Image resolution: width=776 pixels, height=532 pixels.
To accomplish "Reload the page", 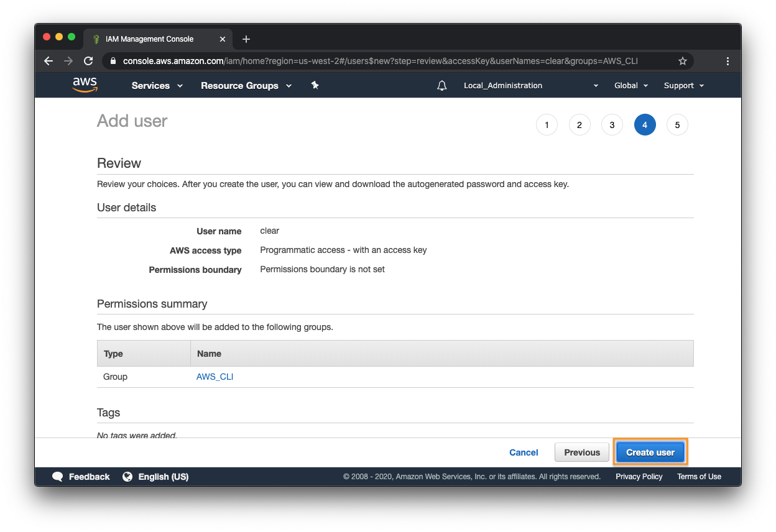I will click(x=88, y=61).
